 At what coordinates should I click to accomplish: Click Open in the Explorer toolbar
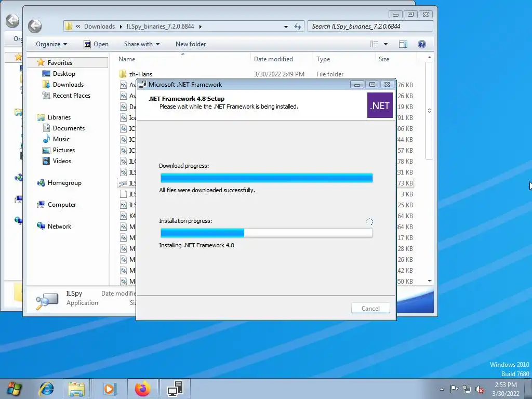point(96,44)
